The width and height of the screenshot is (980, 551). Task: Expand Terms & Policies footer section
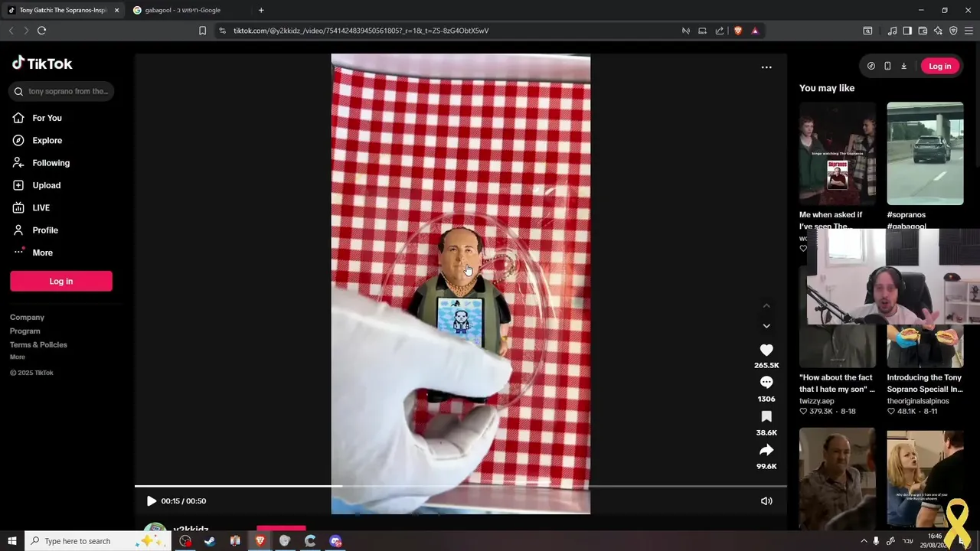point(38,344)
